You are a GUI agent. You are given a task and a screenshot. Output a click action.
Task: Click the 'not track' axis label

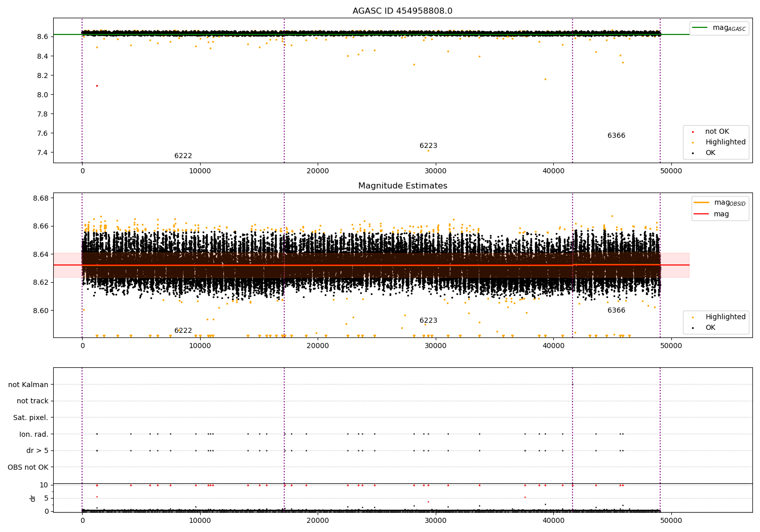32,401
